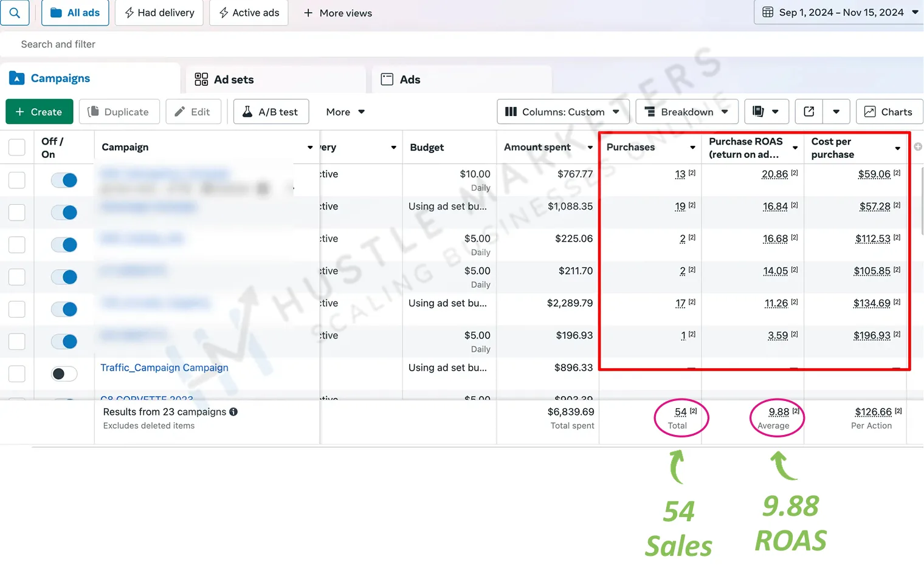Click the 20.86 ROAS value

[x=775, y=174]
